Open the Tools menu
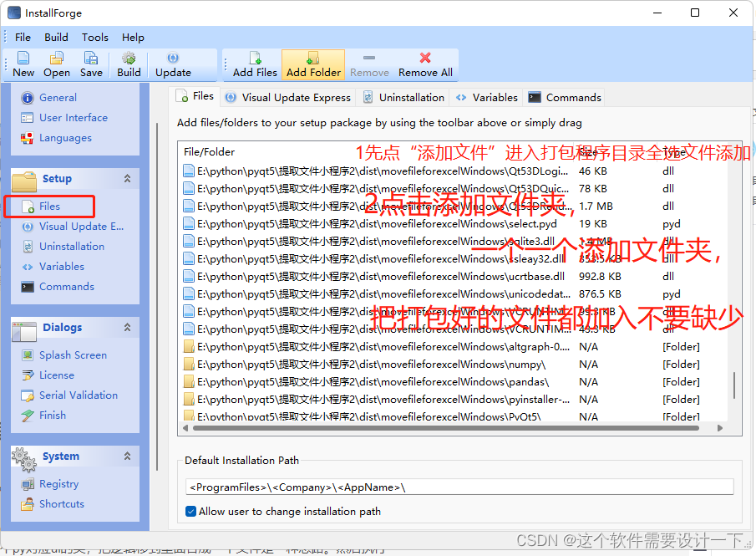The width and height of the screenshot is (756, 556). click(x=94, y=37)
